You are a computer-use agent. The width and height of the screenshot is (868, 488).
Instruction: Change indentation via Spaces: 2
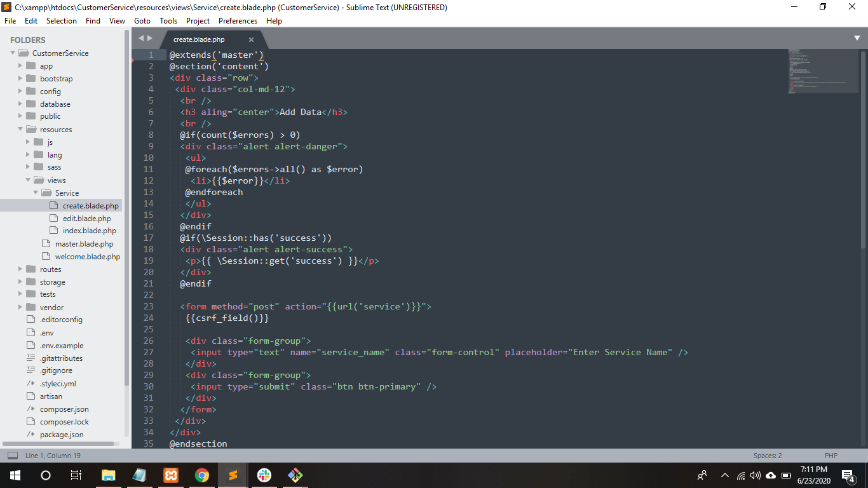pyautogui.click(x=768, y=456)
